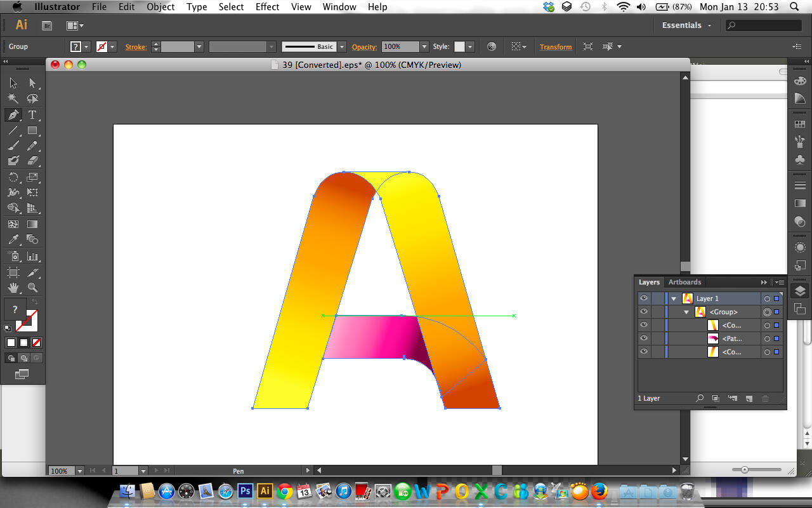This screenshot has width=812, height=508.
Task: Select the Rotate tool
Action: pyautogui.click(x=13, y=177)
